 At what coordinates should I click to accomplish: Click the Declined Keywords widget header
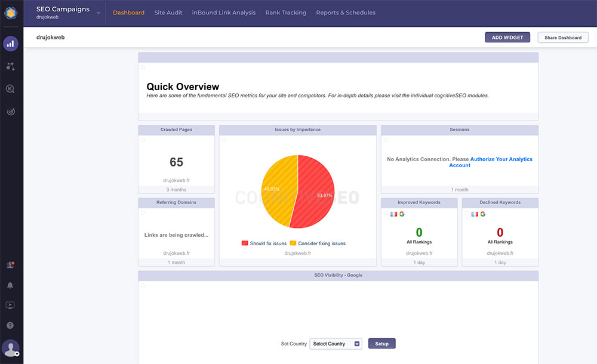coord(500,202)
